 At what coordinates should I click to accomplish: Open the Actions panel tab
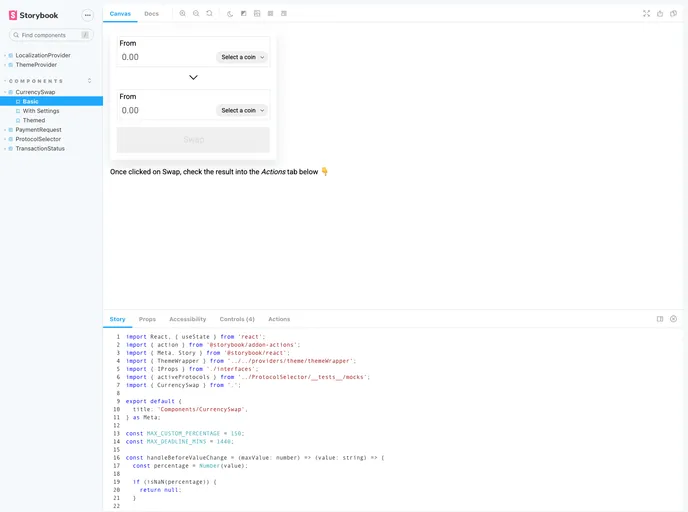tap(279, 319)
